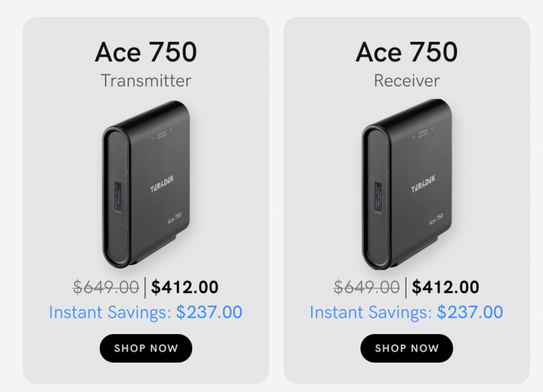Click the Transmitter's $412.00 sale price
543x392 pixels.
tap(185, 287)
